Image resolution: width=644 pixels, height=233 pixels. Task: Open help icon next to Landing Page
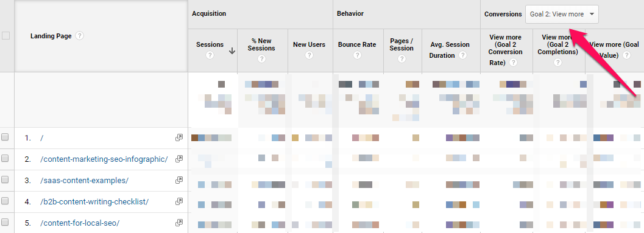pos(80,36)
